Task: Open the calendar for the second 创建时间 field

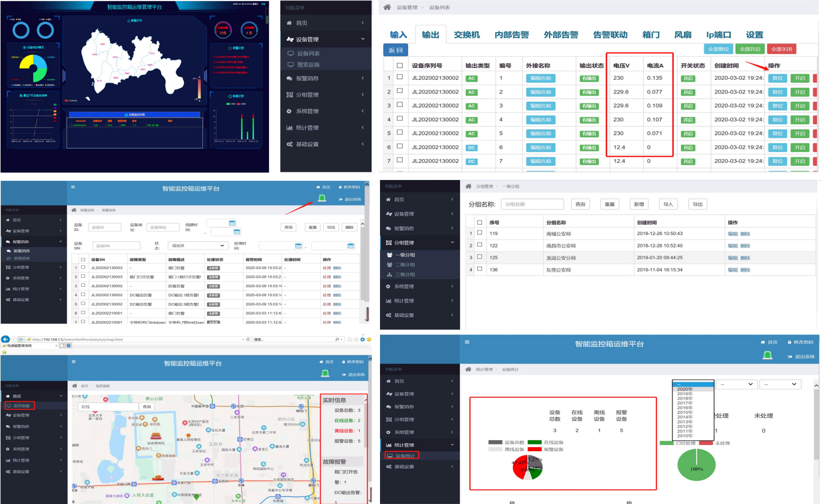Action: tap(237, 231)
